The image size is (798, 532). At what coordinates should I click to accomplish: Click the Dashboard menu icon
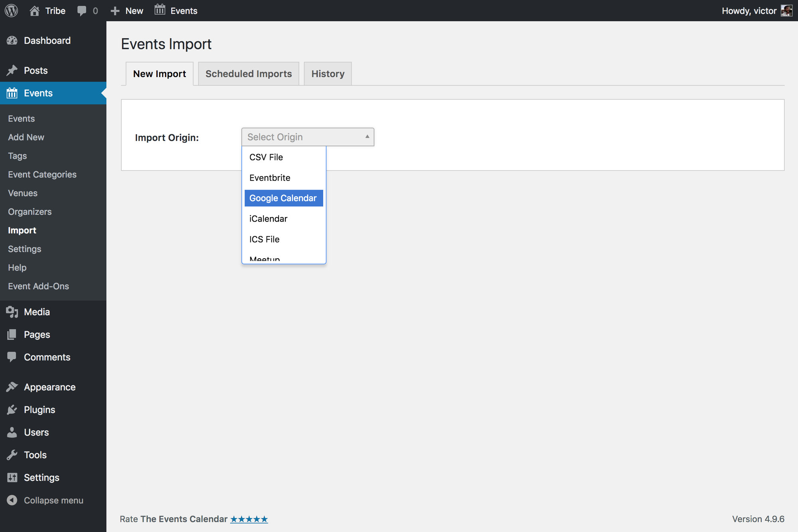12,40
